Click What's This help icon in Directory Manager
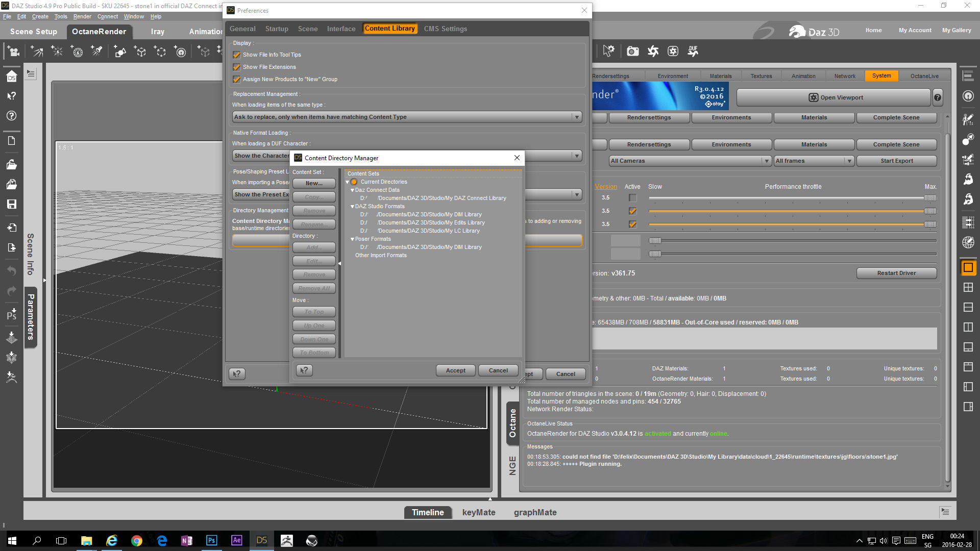980x551 pixels. point(304,370)
